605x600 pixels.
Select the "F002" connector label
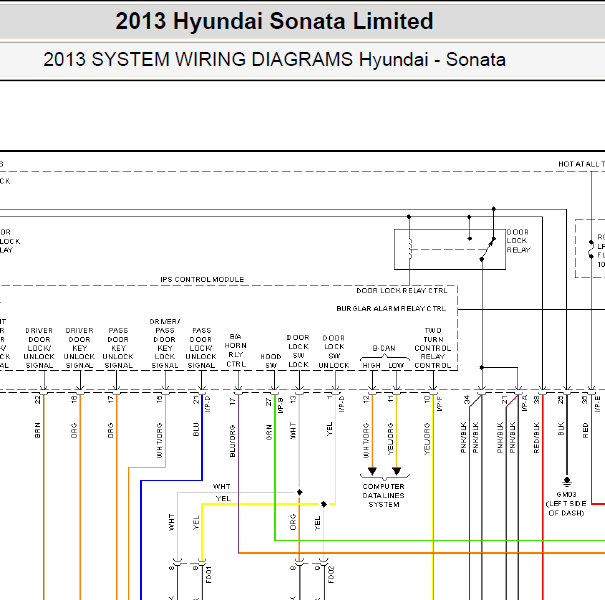click(331, 575)
